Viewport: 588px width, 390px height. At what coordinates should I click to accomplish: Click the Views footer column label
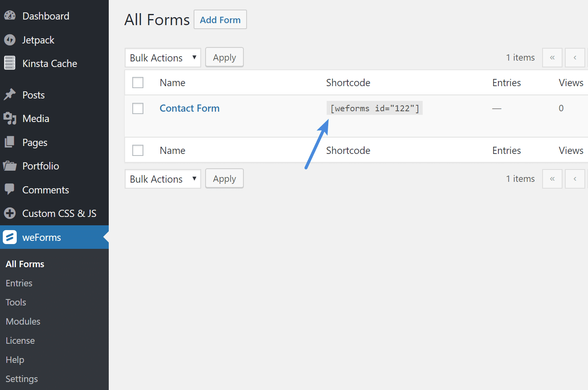click(x=571, y=150)
